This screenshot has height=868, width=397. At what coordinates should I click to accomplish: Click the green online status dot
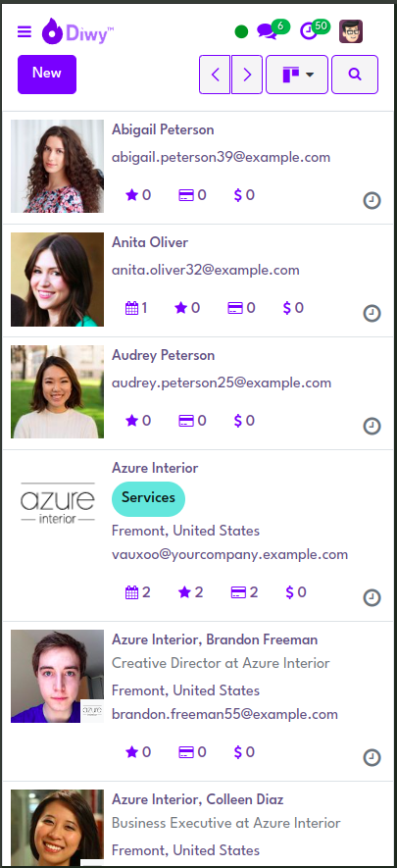[241, 32]
